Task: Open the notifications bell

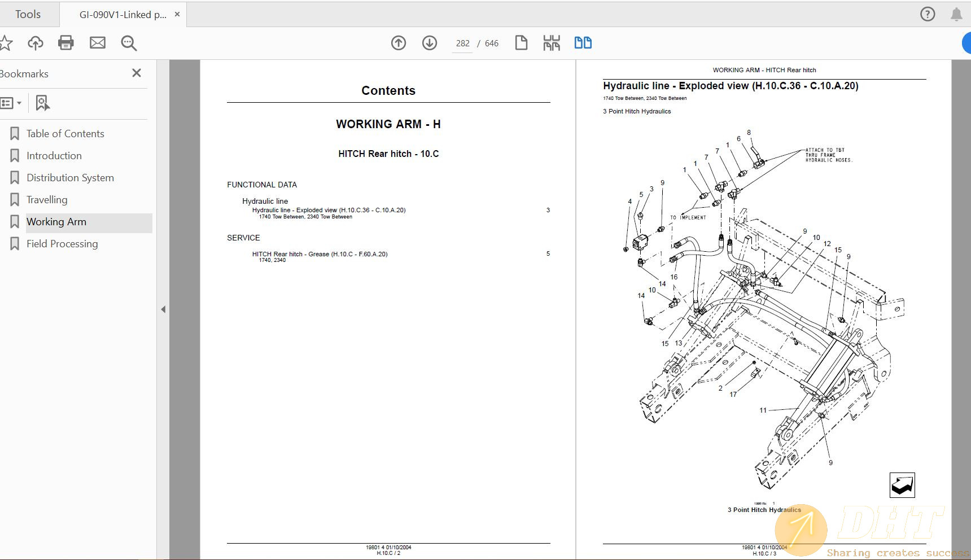Action: (956, 14)
